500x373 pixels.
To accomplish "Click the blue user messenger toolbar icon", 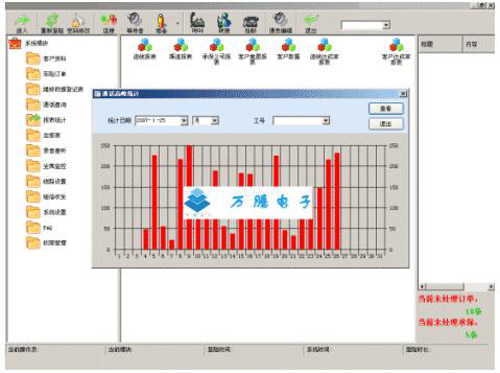I will (x=224, y=21).
